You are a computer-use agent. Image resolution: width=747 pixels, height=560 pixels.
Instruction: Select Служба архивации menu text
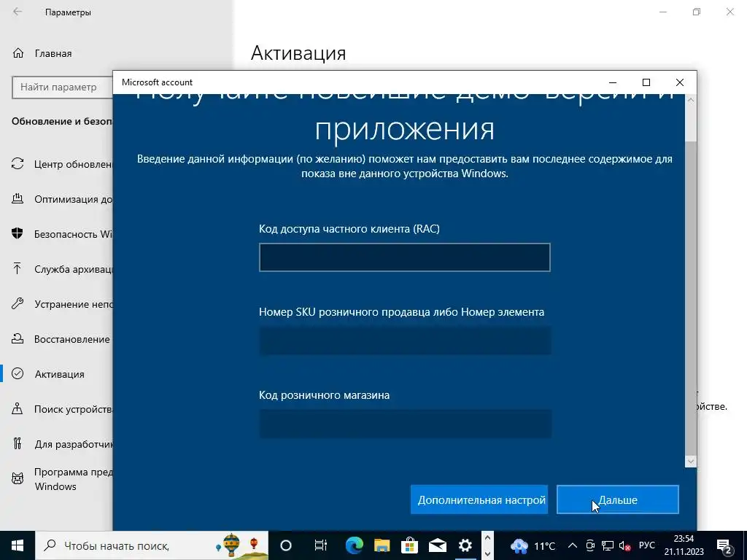click(x=74, y=269)
